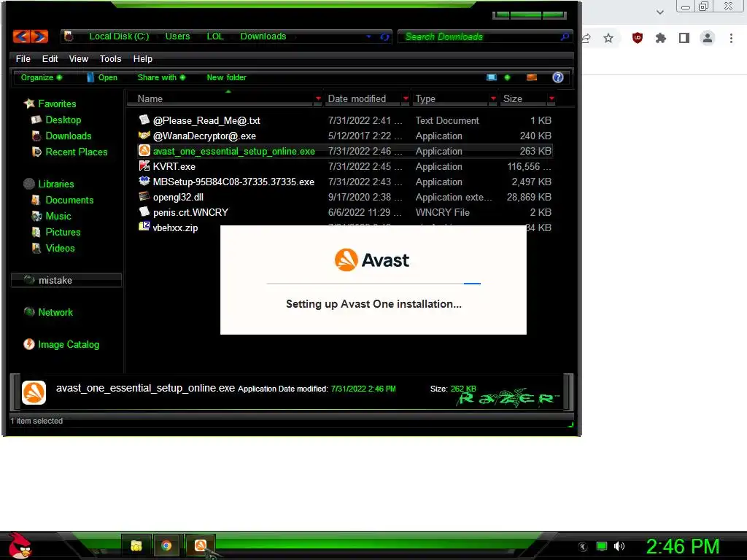The height and width of the screenshot is (560, 747).
Task: Click the 2:46 PM taskbar clock
Action: click(x=682, y=546)
